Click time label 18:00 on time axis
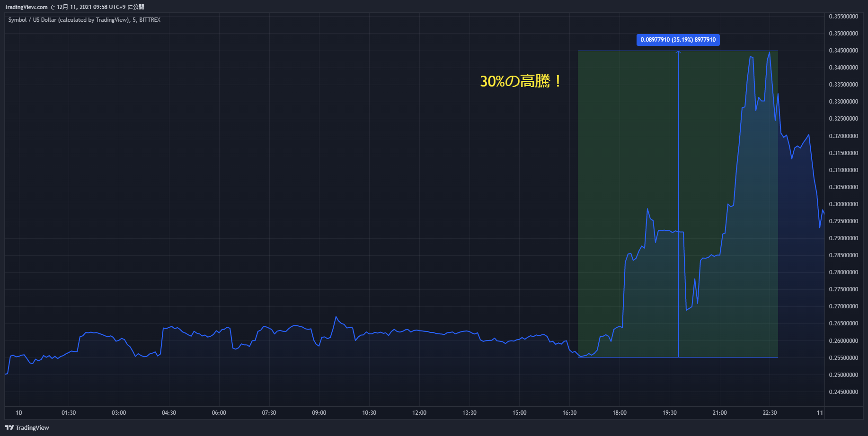The image size is (868, 436). (x=620, y=413)
